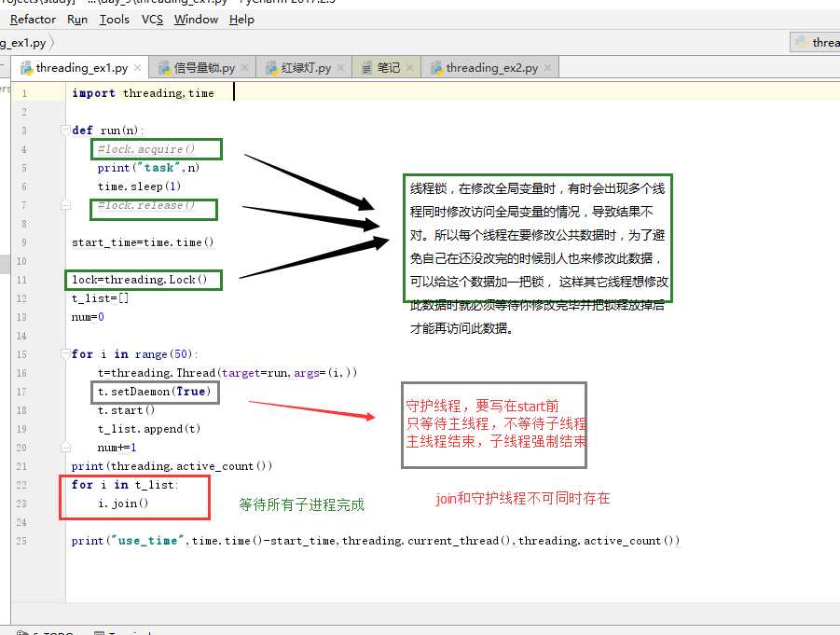840x635 pixels.
Task: Switch to the 笔记 tab
Action: click(x=388, y=68)
